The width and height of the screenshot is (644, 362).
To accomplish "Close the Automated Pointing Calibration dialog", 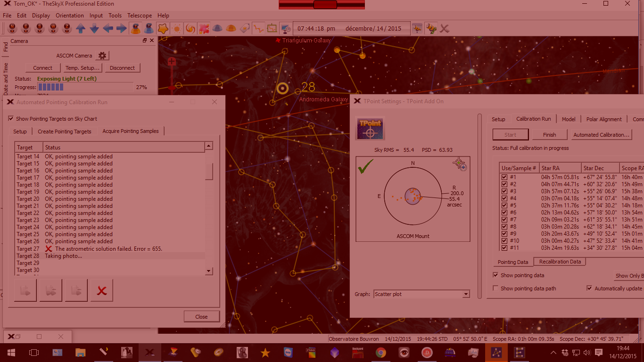I will click(201, 317).
